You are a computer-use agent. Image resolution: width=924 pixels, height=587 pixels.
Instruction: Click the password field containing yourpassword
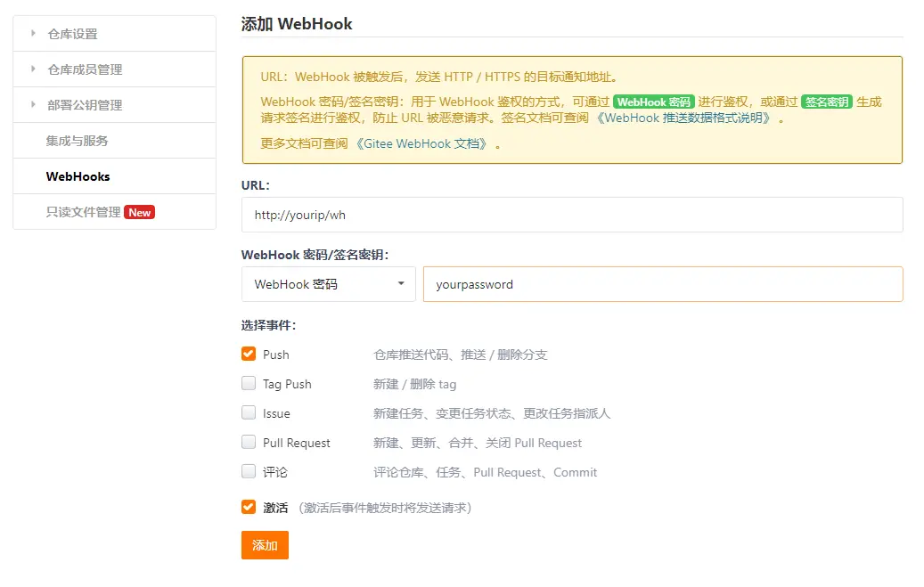pos(663,284)
